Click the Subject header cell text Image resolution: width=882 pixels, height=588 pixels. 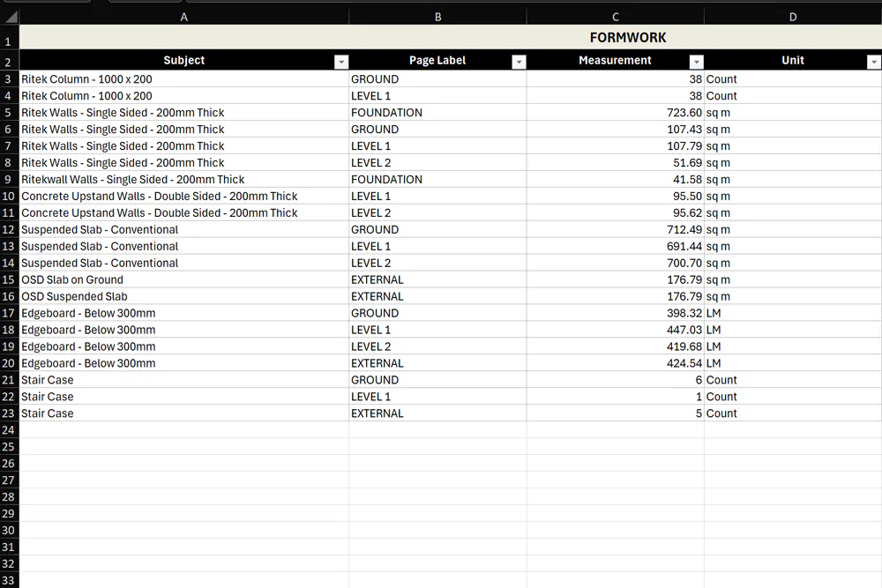(x=184, y=60)
